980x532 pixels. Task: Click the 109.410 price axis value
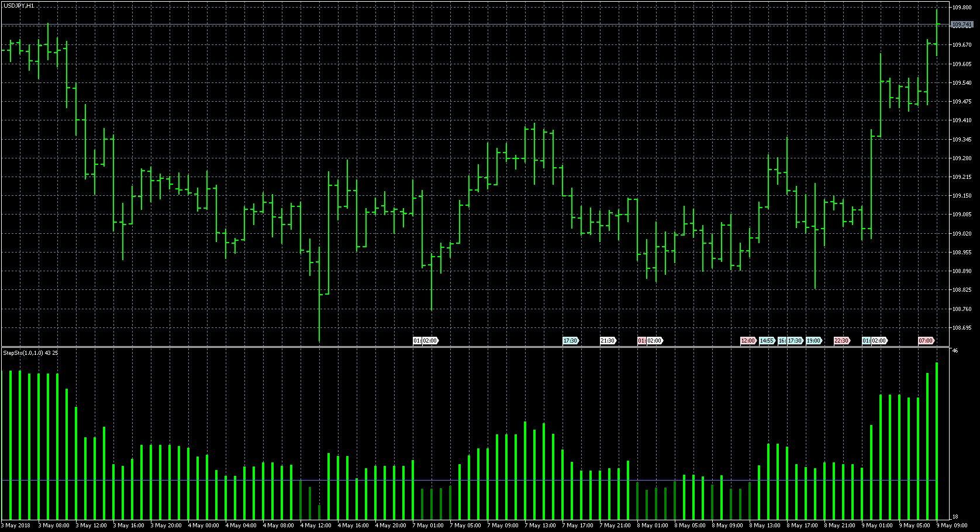(x=962, y=120)
